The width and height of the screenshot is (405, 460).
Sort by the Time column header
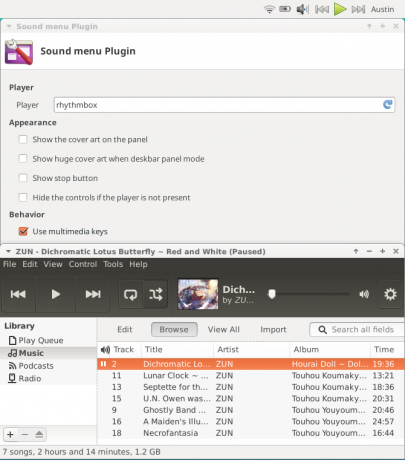(x=387, y=349)
